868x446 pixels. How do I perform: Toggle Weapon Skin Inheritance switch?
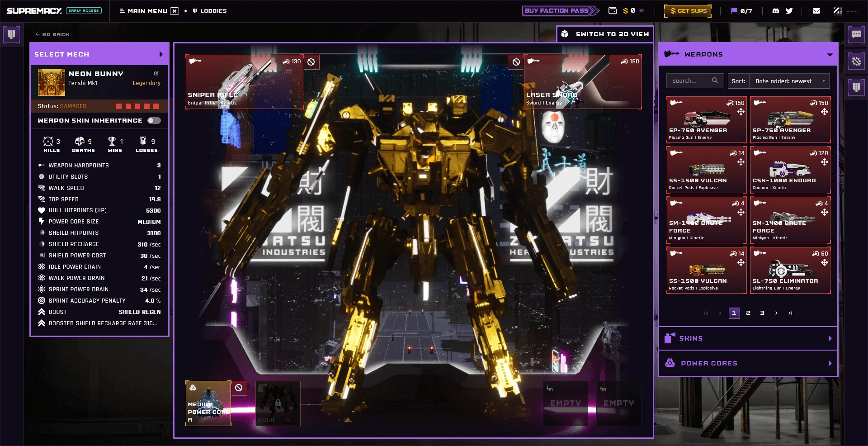click(154, 121)
